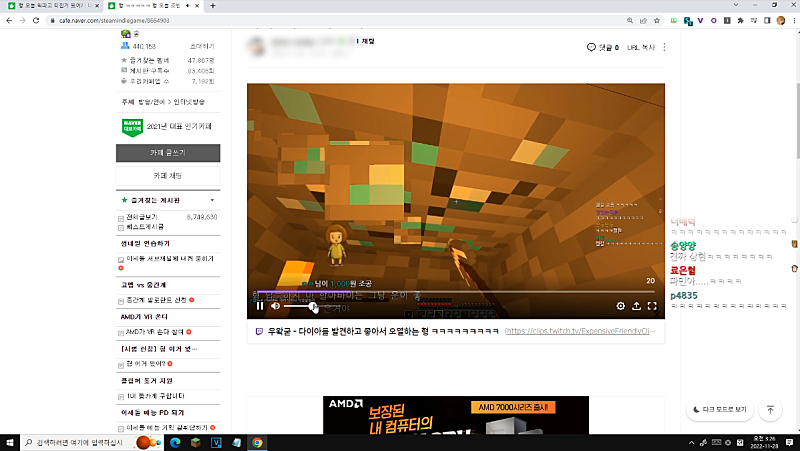
Task: Open Microsoft Edge from taskbar
Action: tap(175, 442)
